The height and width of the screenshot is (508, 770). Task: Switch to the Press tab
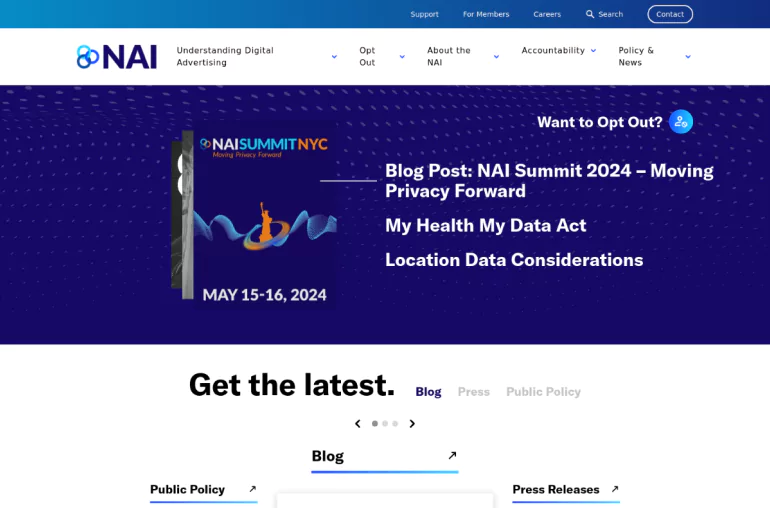coord(474,392)
